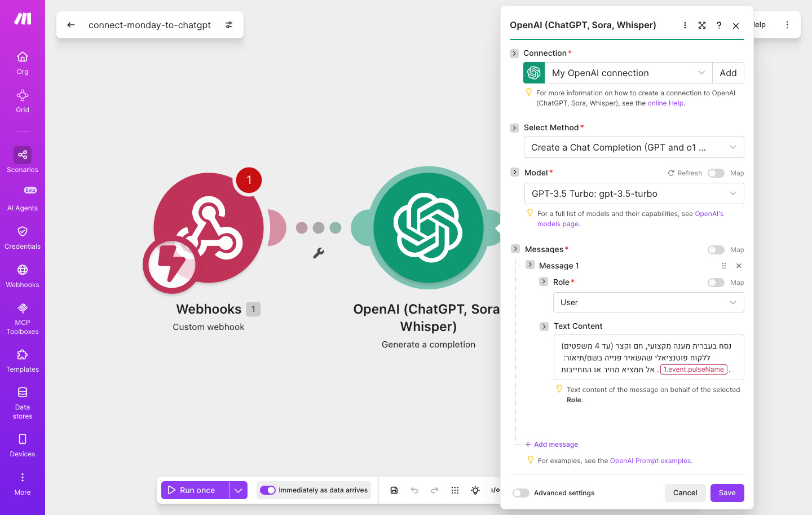812x515 pixels.
Task: Open the Devices section
Action: click(x=23, y=445)
